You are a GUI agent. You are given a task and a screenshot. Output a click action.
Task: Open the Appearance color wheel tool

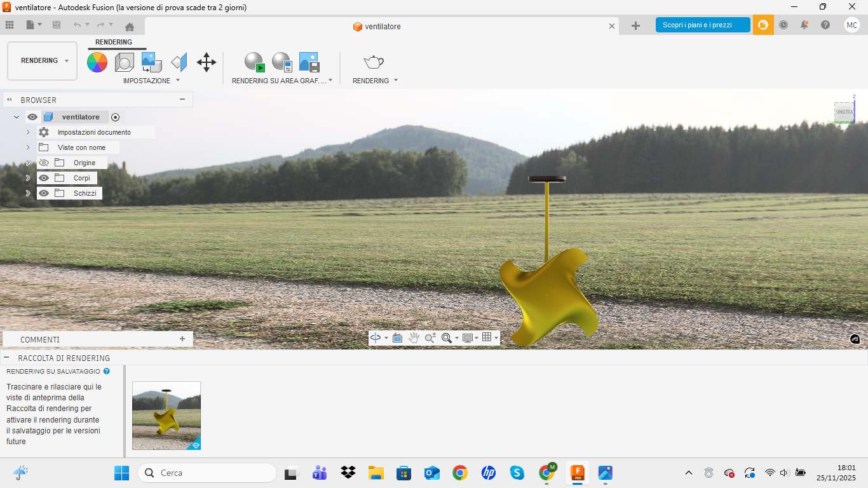click(x=97, y=62)
